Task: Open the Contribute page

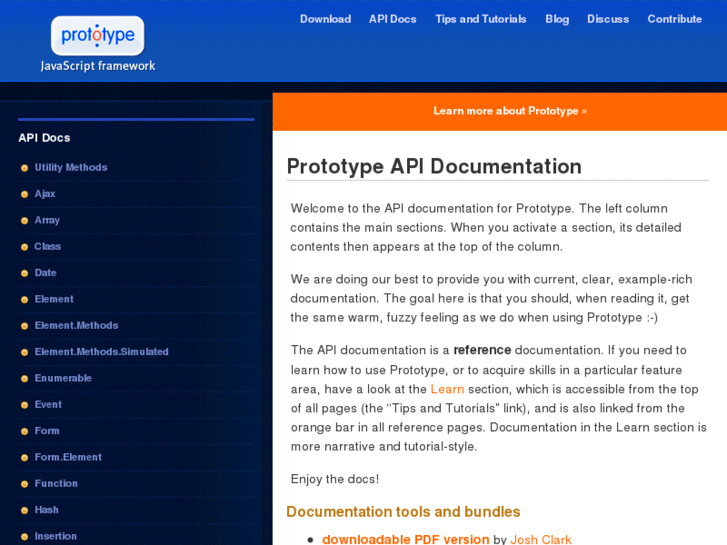Action: coord(675,19)
